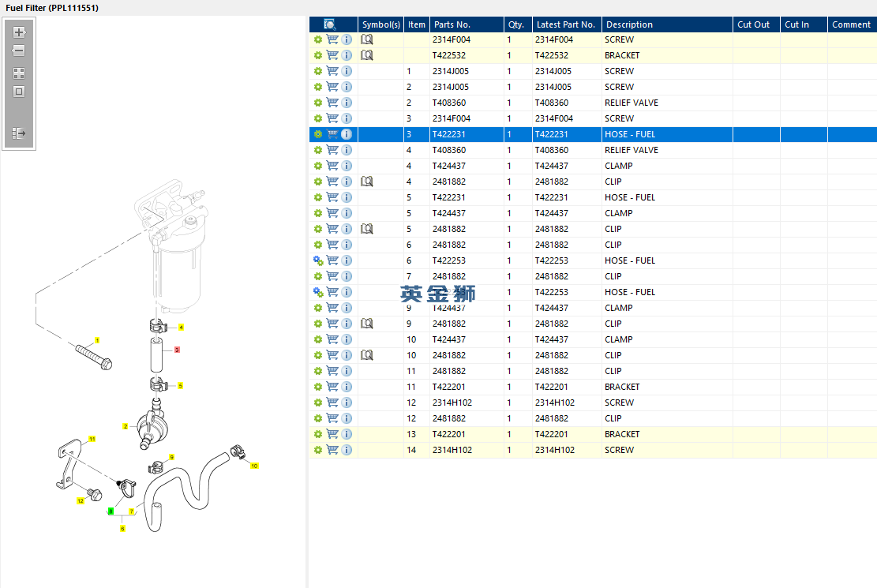877x588 pixels.
Task: Click callout 10 near right clip
Action: [254, 466]
